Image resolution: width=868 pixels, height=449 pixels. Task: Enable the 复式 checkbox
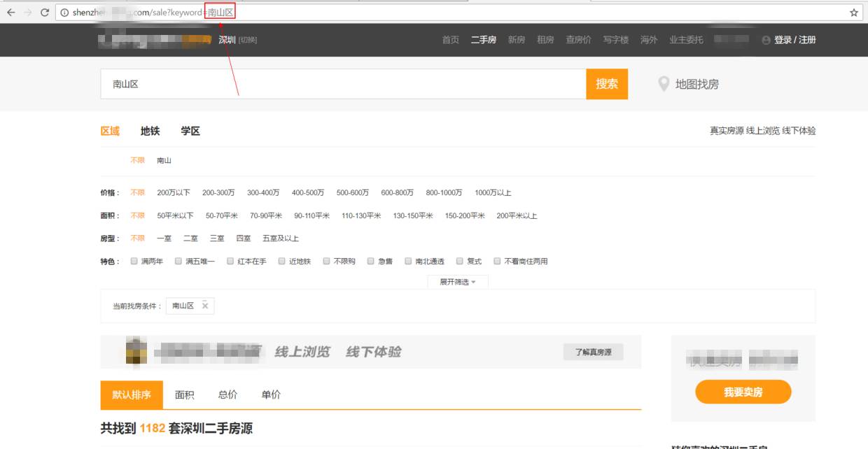pyautogui.click(x=460, y=262)
